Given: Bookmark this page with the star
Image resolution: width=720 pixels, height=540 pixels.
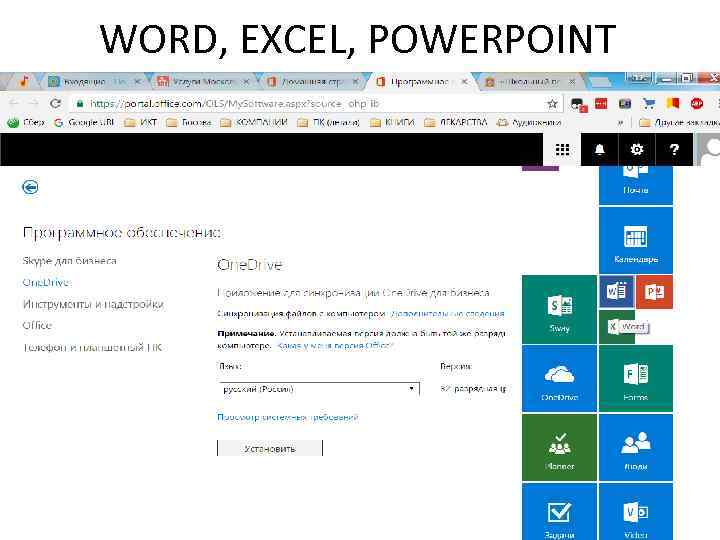Looking at the screenshot, I should 552,104.
